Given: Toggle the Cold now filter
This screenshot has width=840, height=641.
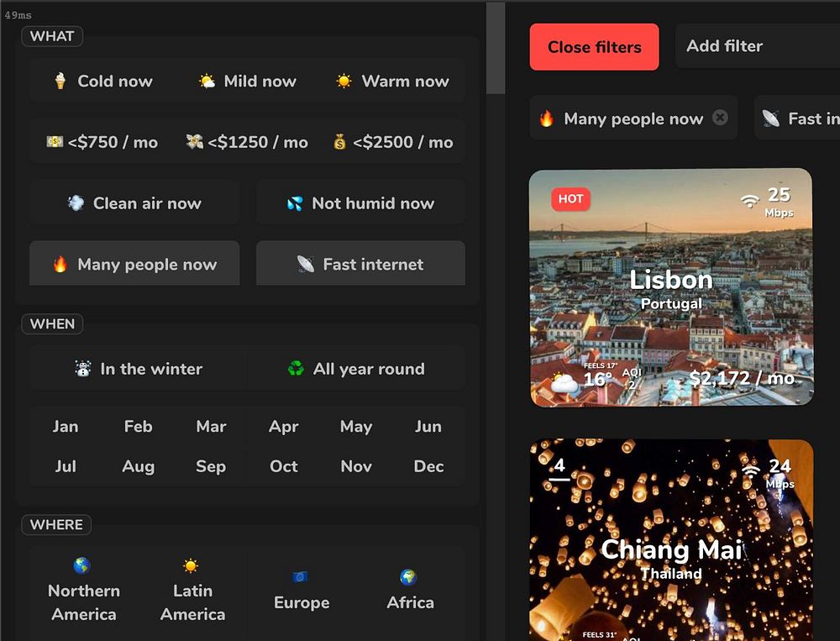Looking at the screenshot, I should (102, 81).
